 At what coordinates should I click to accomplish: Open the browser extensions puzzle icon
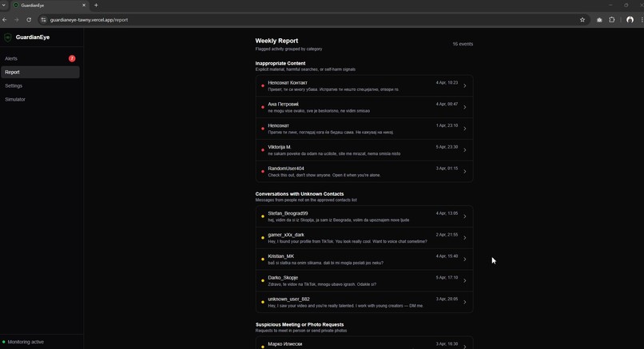point(612,20)
